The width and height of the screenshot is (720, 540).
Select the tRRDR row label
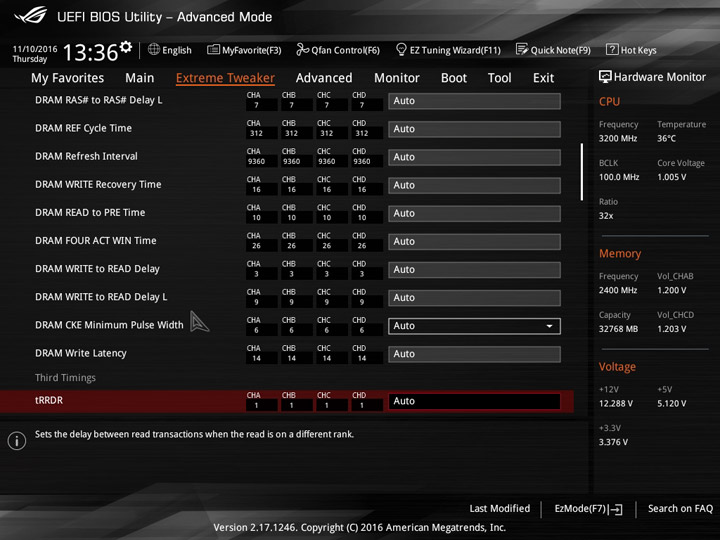[49, 400]
